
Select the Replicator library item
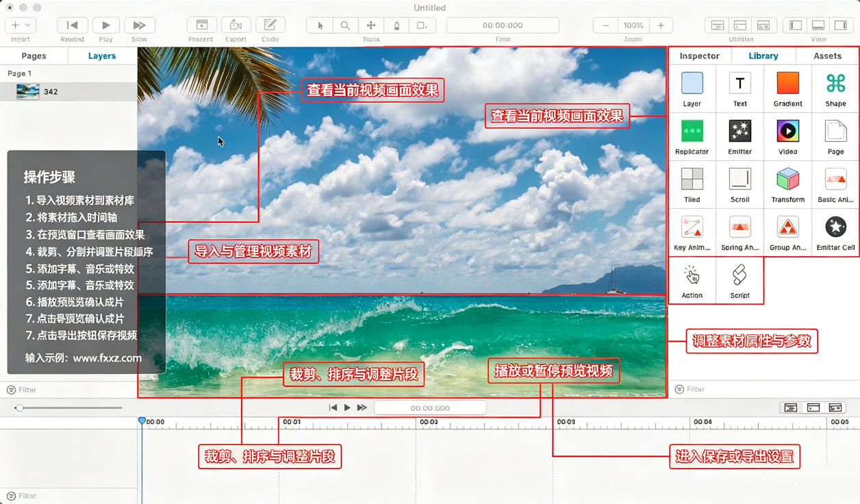tap(692, 137)
